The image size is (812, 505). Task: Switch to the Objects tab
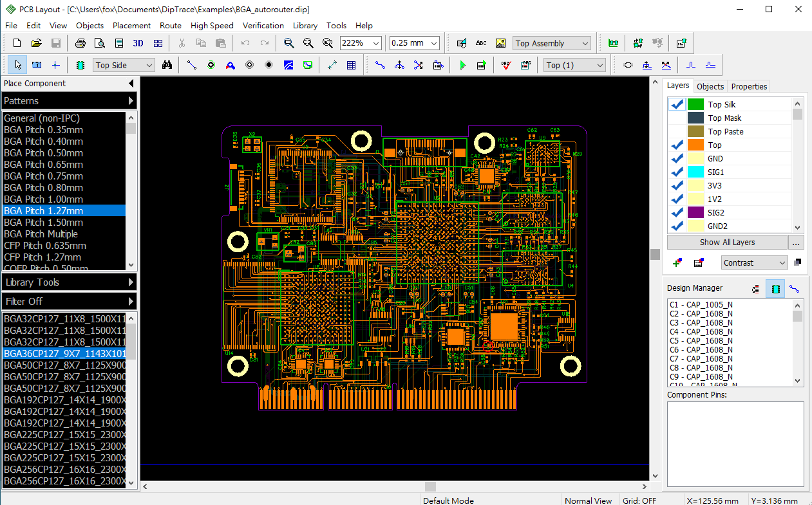tap(710, 86)
